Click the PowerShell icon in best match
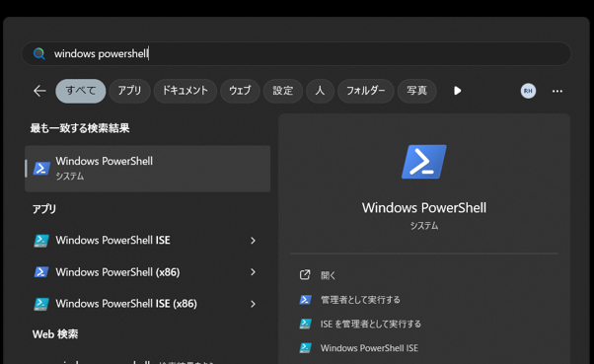 [41, 169]
